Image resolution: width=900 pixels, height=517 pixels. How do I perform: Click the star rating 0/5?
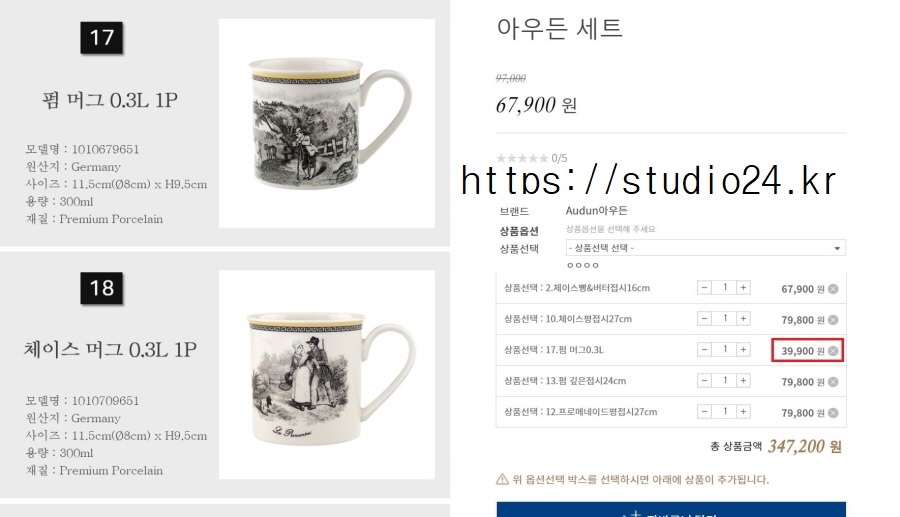[531, 158]
